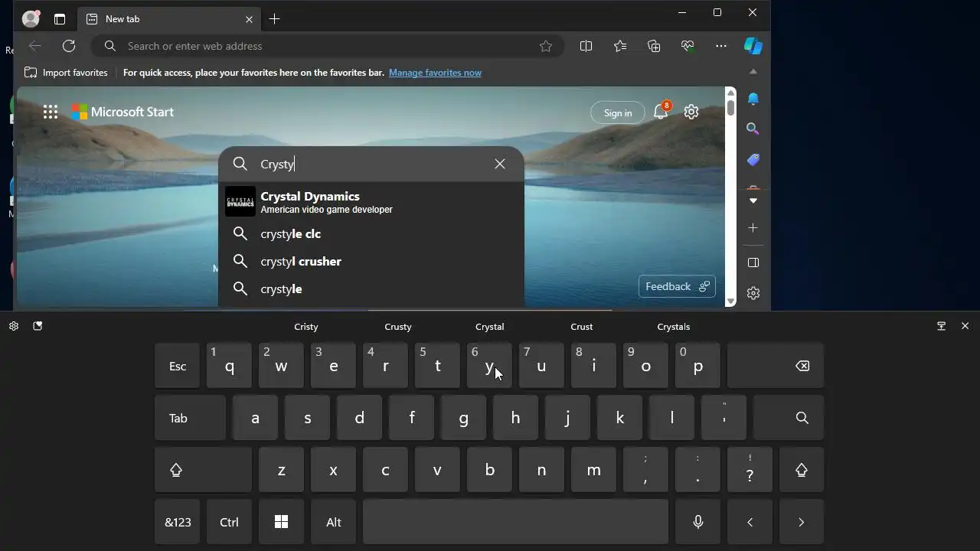Open the Favorites hub icon
Screen dimensions: 980x551
[620, 46]
